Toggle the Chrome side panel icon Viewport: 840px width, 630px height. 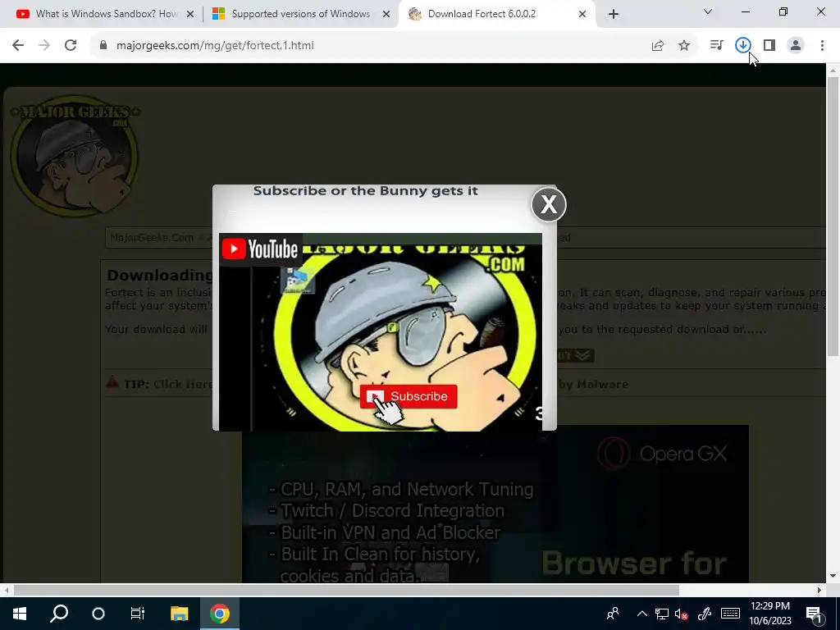pyautogui.click(x=769, y=46)
